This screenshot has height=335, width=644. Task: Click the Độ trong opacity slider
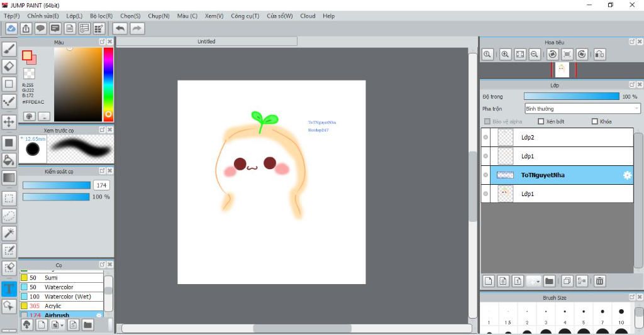pyautogui.click(x=571, y=96)
